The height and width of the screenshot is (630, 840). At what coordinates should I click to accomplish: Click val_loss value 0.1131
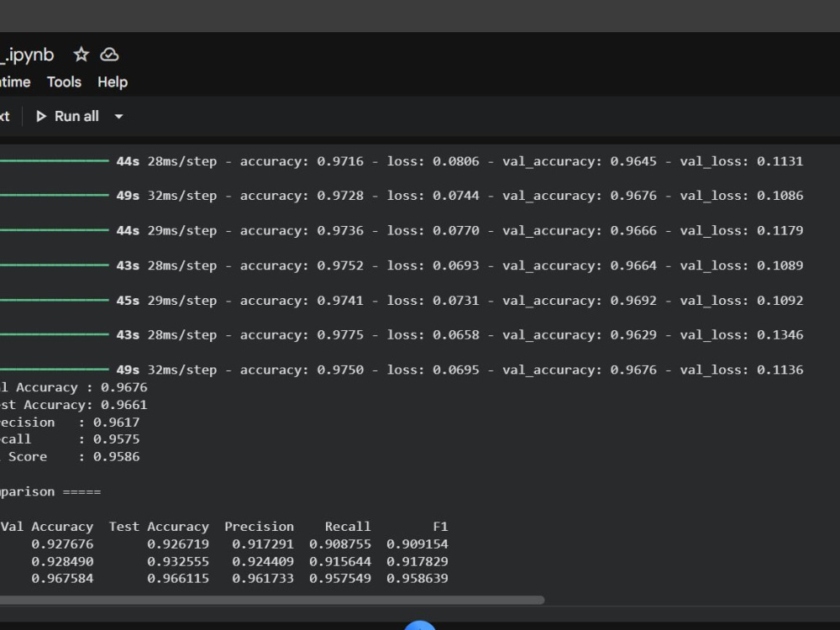click(x=780, y=161)
